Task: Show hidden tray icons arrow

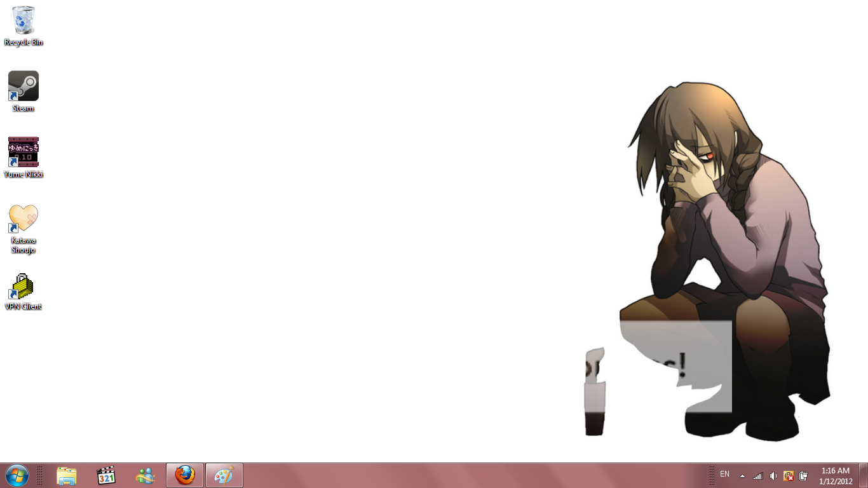Action: pyautogui.click(x=742, y=476)
